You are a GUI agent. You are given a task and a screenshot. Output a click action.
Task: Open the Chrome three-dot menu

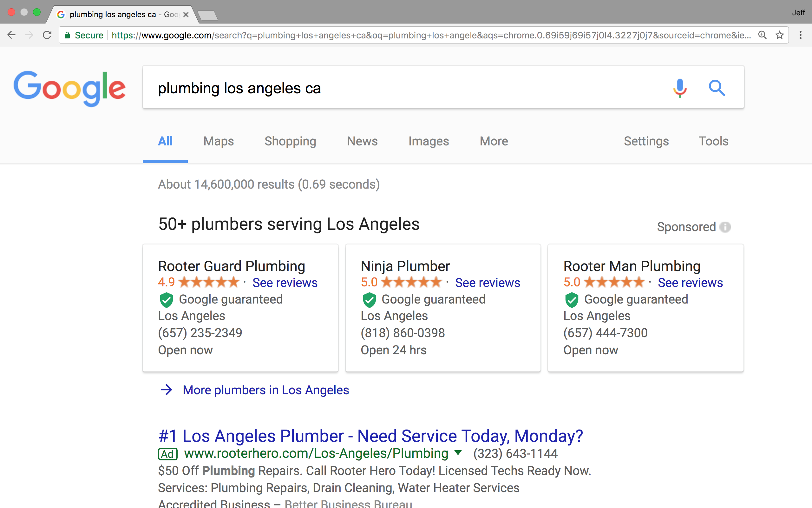pyautogui.click(x=801, y=35)
